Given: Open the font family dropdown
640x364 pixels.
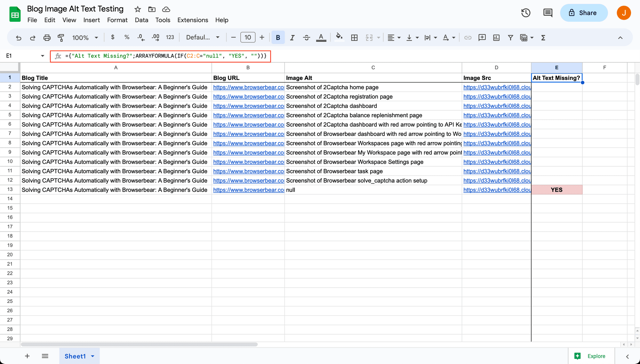Looking at the screenshot, I should coord(203,37).
